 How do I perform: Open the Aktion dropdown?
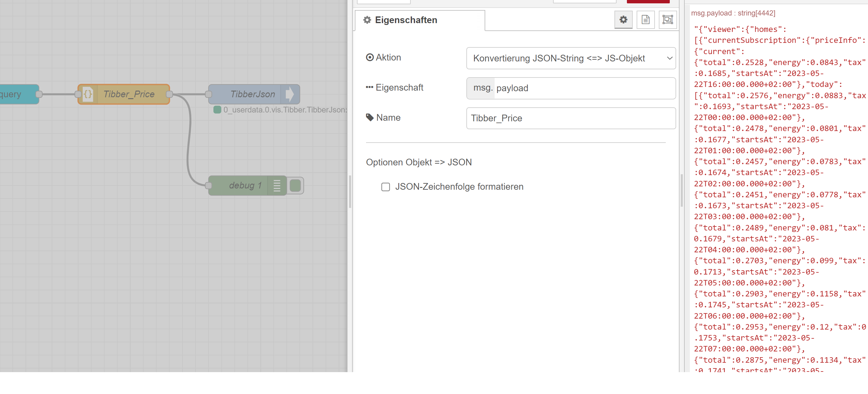(571, 58)
